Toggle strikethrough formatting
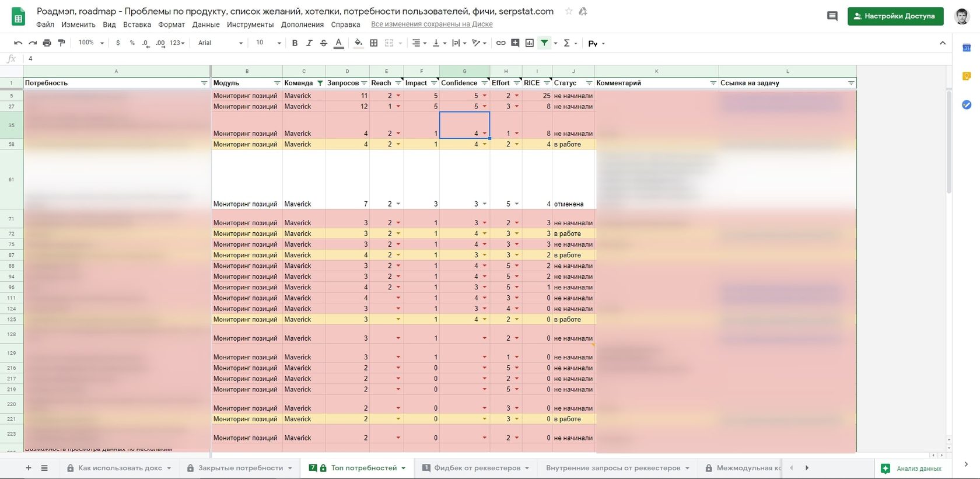Screen dimensions: 980x479 tap(324, 43)
